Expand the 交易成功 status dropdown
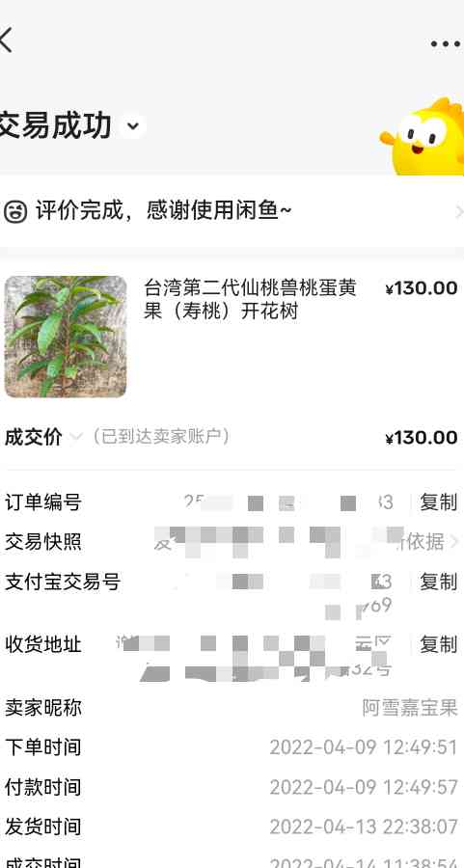 point(133,126)
